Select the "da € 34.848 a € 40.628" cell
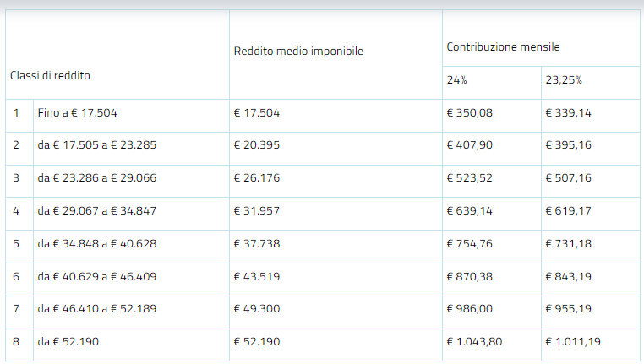The width and height of the screenshot is (644, 364). [x=96, y=243]
